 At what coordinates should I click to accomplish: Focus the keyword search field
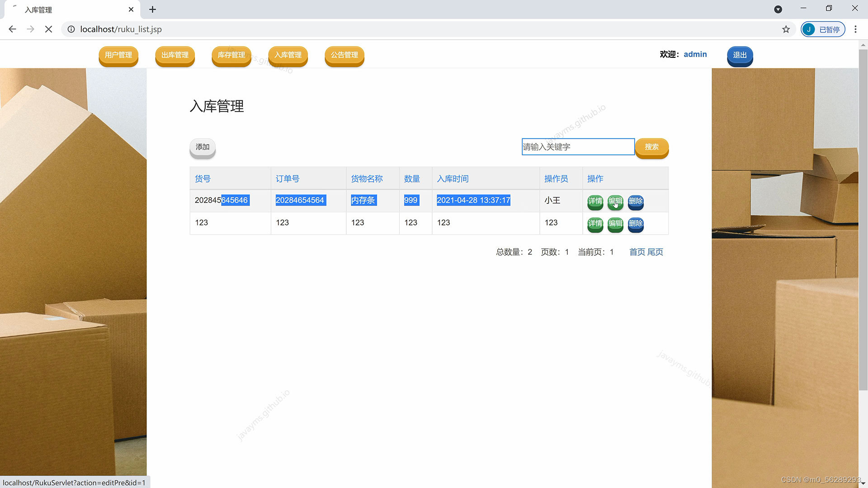click(578, 147)
